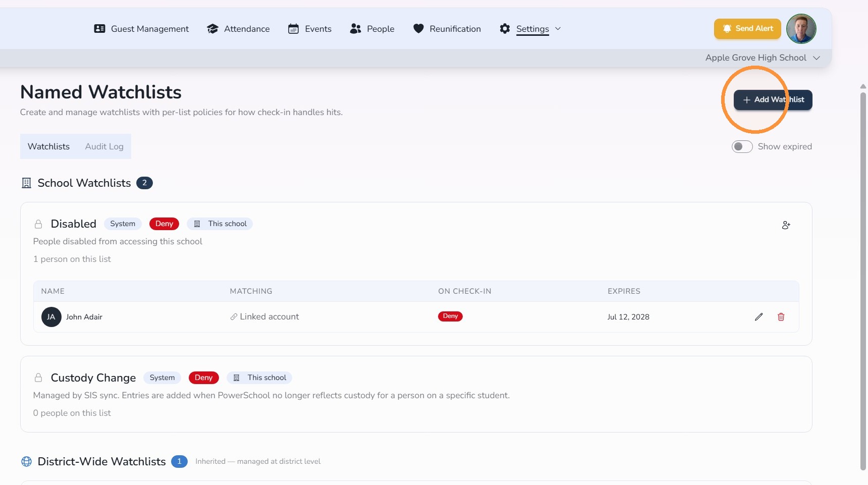Open the Events page
This screenshot has height=485, width=868.
click(310, 29)
